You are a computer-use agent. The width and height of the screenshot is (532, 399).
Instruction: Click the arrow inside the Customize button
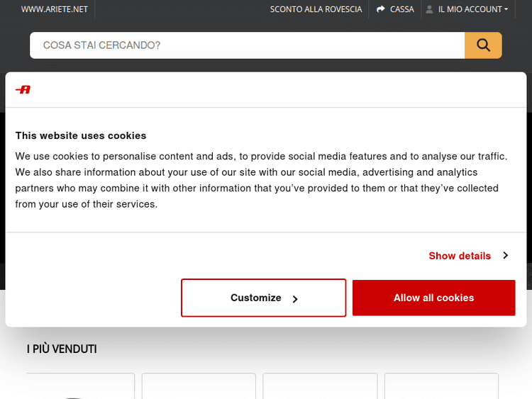click(x=295, y=298)
